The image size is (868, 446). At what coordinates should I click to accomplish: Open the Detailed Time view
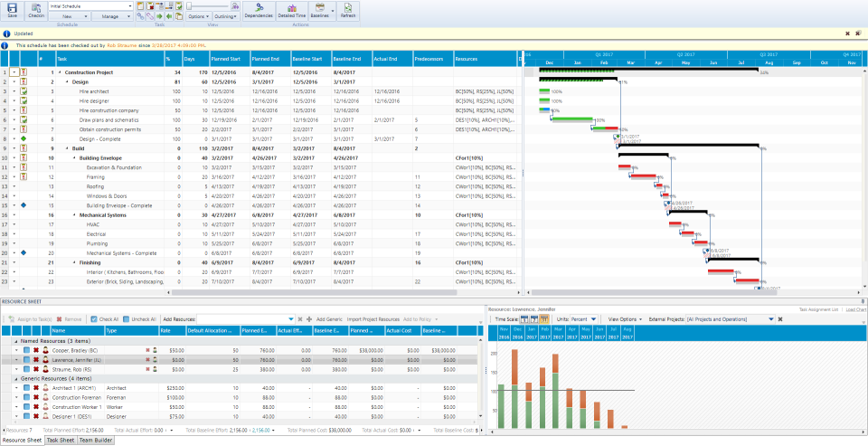point(292,11)
